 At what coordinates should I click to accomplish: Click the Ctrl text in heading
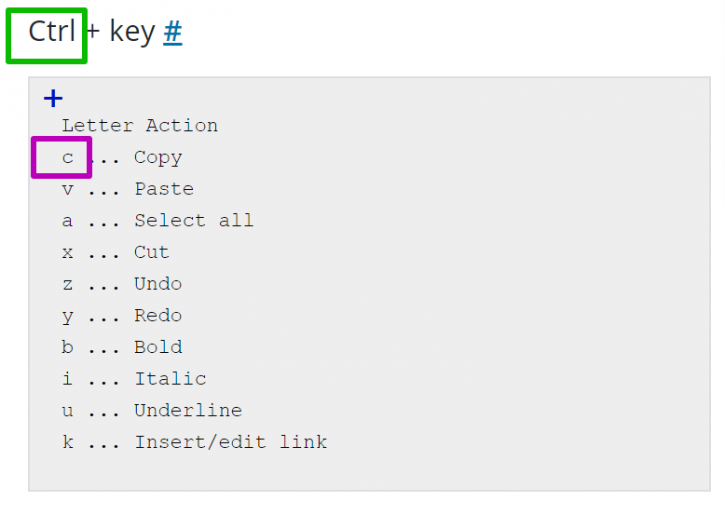click(52, 31)
